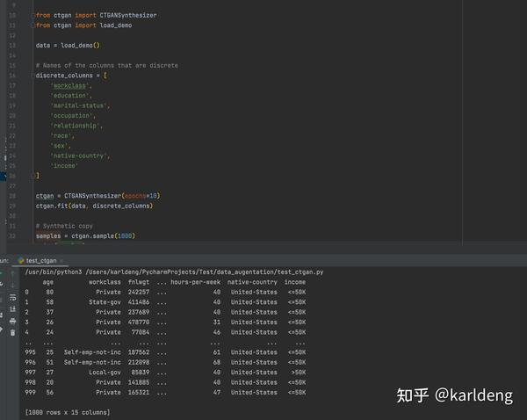
Task: Click the Python icon on test_ctgan tab
Action: [x=21, y=261]
